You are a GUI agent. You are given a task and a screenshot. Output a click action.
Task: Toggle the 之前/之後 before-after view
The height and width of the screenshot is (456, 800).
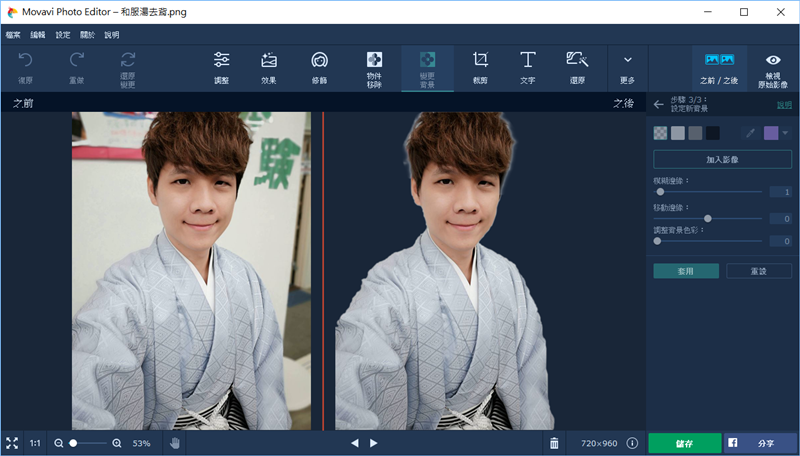(x=720, y=67)
